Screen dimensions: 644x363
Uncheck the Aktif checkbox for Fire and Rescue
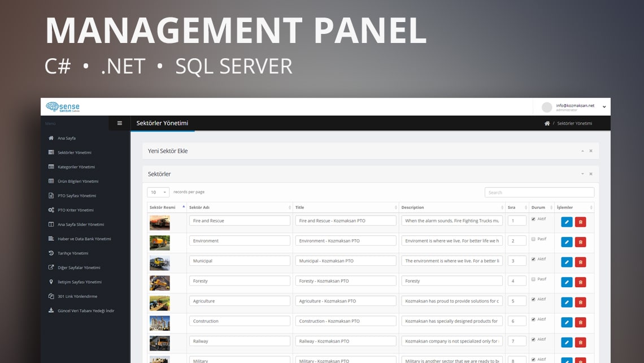coord(534,219)
